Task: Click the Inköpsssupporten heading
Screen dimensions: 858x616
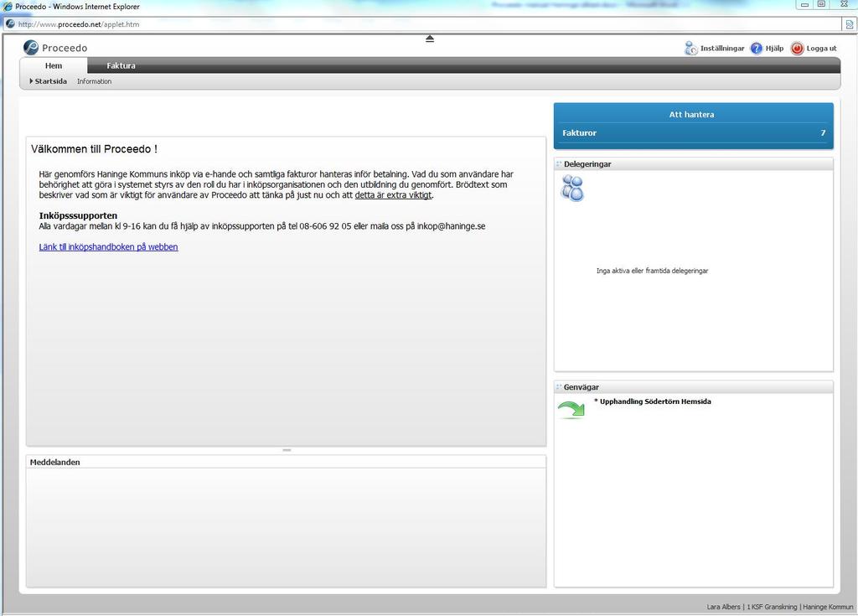Action: (78, 215)
